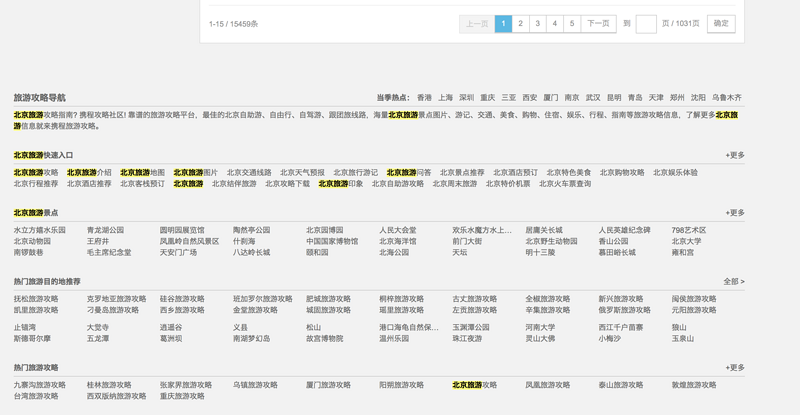Open 西安 hotspot link

pyautogui.click(x=530, y=97)
